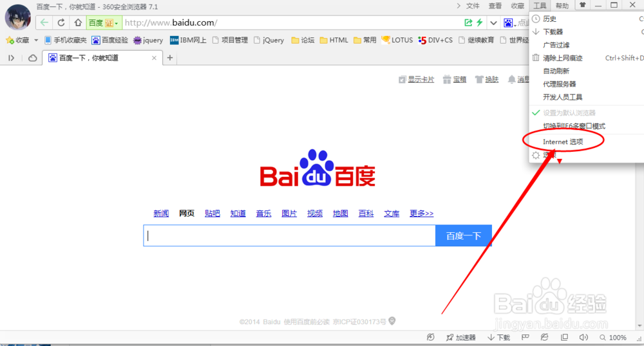Image resolution: width=644 pixels, height=346 pixels.
Task: Expand the 论坛 bookmark folder
Action: click(x=303, y=40)
